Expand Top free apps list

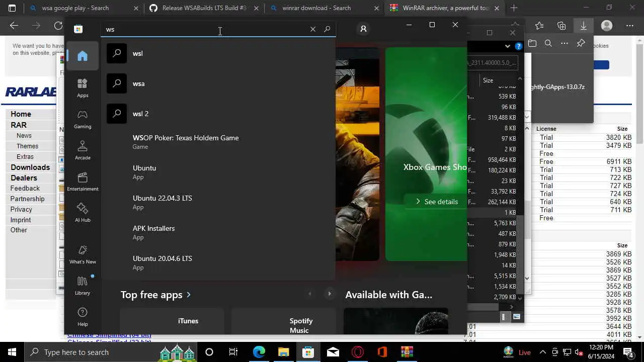click(x=155, y=295)
